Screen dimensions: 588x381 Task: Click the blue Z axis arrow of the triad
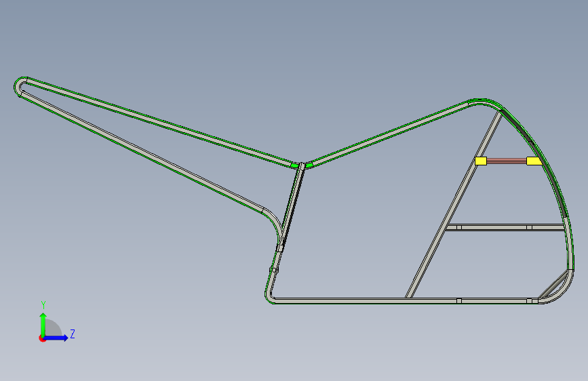56,338
